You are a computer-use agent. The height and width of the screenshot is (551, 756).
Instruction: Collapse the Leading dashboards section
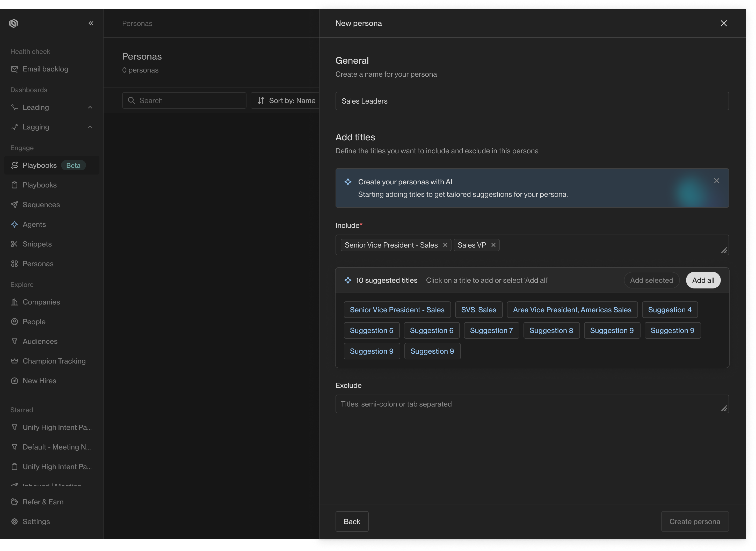pyautogui.click(x=90, y=107)
